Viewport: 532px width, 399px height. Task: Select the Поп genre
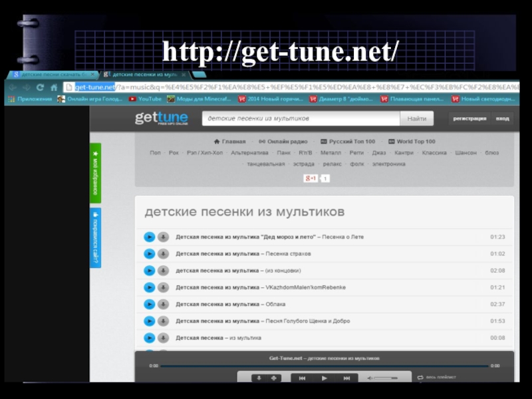[155, 153]
